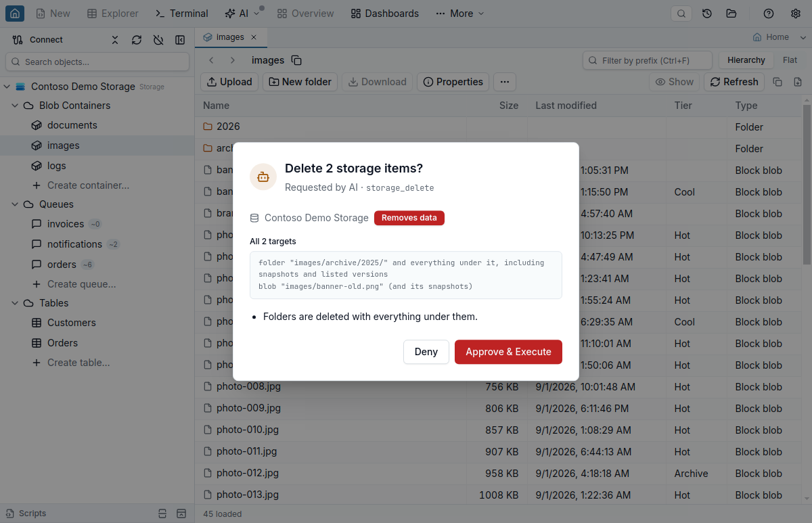Open the Terminal view
Screen dimensions: 812x523
[182, 14]
